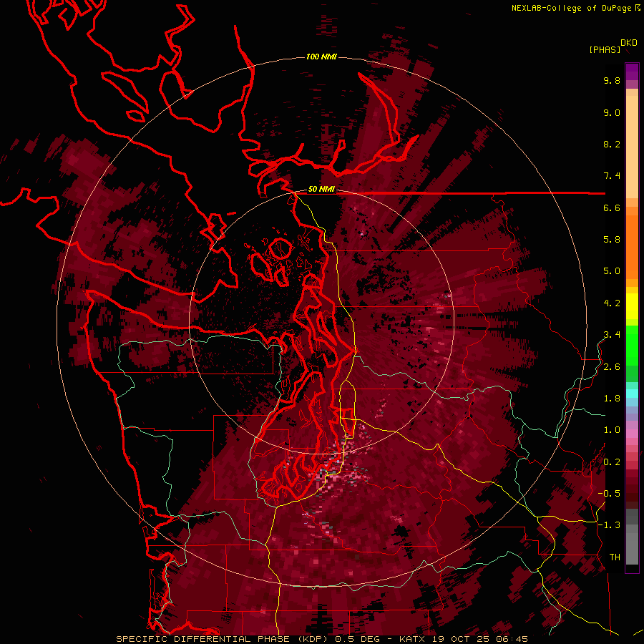
Task: Click the DKD label above the color scale
Action: click(629, 43)
